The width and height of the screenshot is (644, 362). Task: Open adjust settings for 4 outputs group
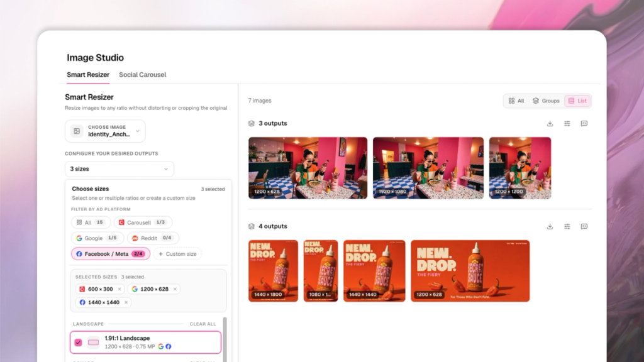[567, 226]
